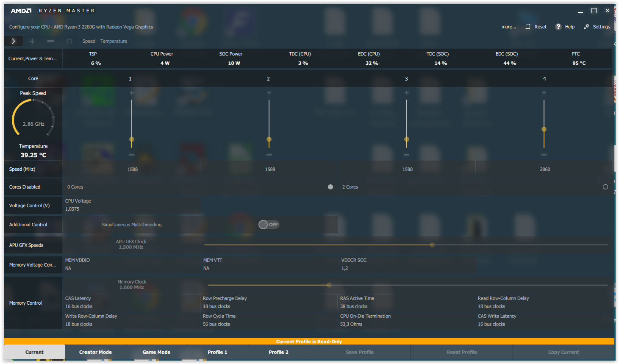The image size is (619, 364).
Task: Decrease Core 2 speed with minus icon
Action: click(x=269, y=155)
